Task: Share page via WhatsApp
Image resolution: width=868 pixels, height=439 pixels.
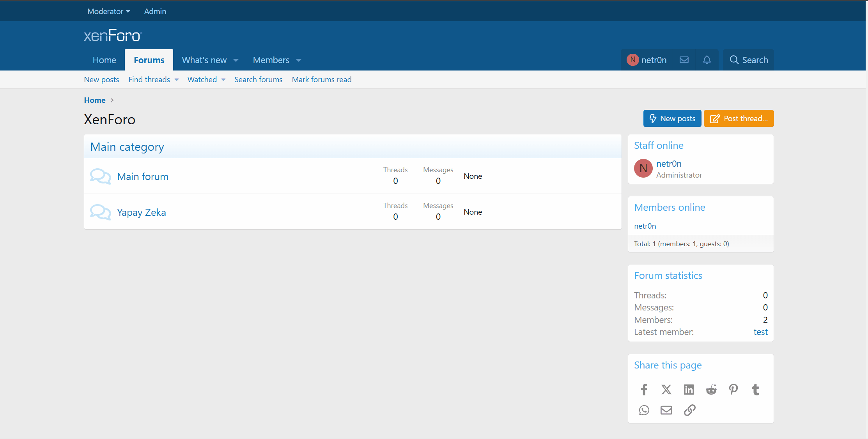Action: (644, 410)
